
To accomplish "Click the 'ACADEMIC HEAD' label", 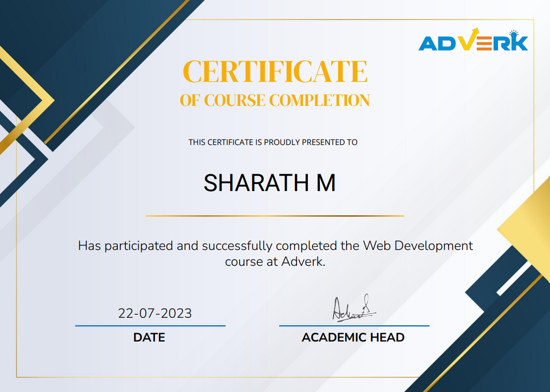I will tap(353, 337).
